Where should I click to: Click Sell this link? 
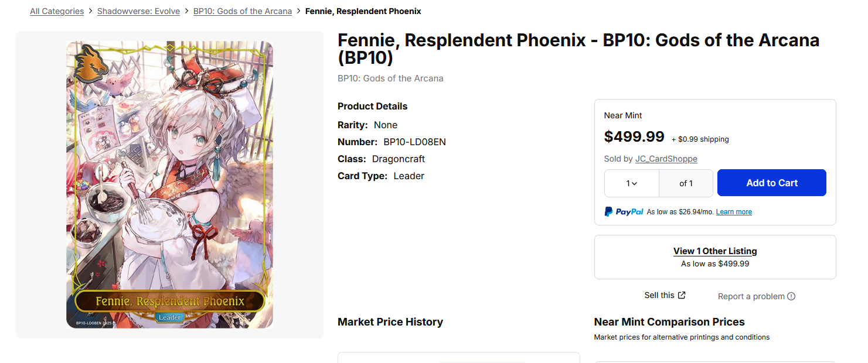pyautogui.click(x=659, y=296)
